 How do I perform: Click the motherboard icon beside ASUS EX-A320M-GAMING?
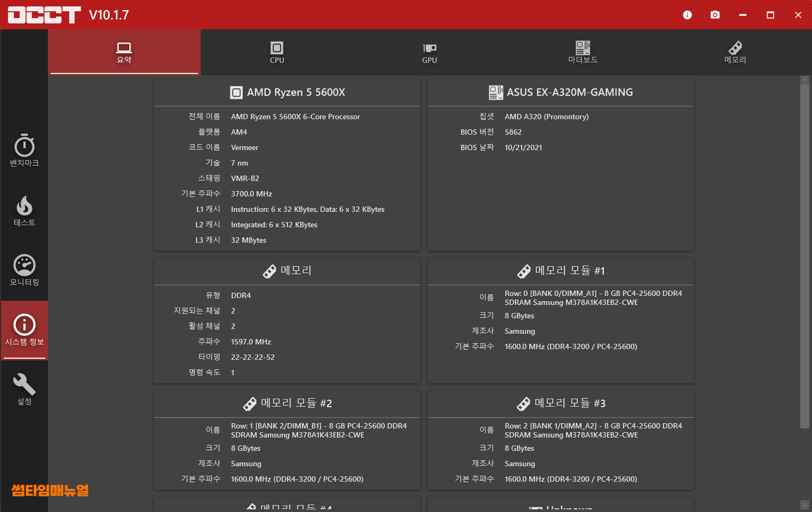click(496, 93)
